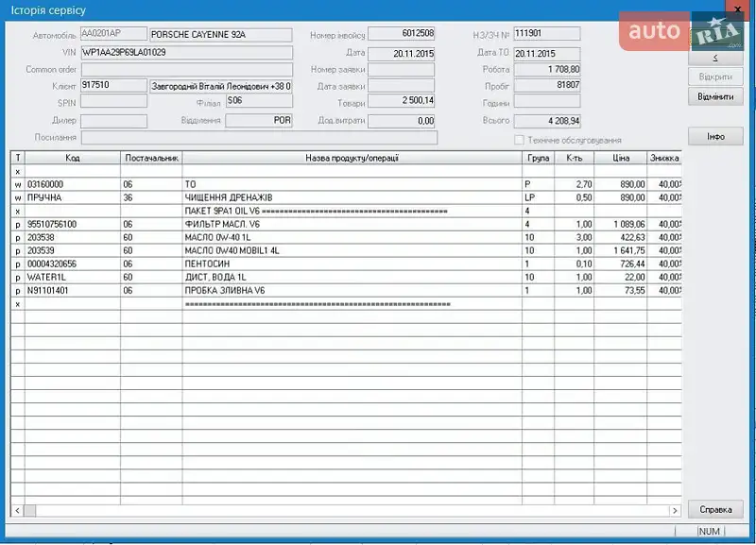Open help with the Справка button
756x545 pixels.
click(x=715, y=509)
